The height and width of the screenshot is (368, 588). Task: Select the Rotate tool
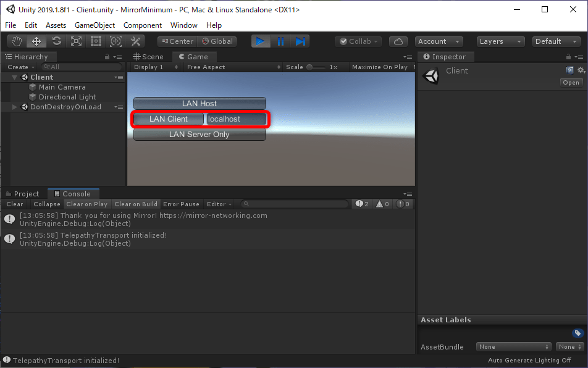pyautogui.click(x=57, y=41)
